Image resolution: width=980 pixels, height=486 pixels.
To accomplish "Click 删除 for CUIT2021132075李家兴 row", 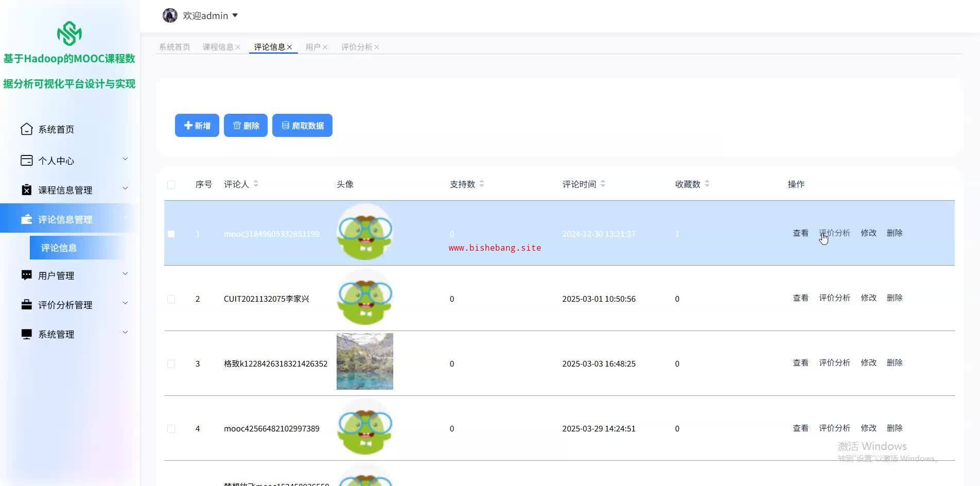I will coord(895,298).
